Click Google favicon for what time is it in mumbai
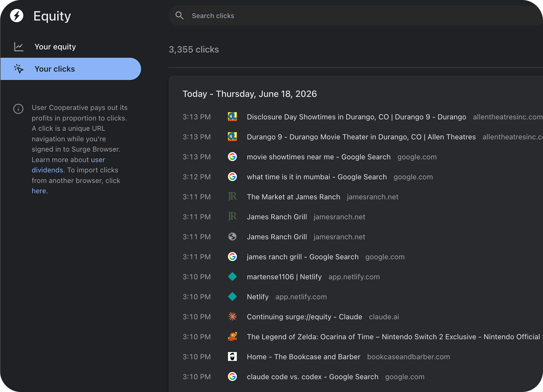 pyautogui.click(x=232, y=176)
